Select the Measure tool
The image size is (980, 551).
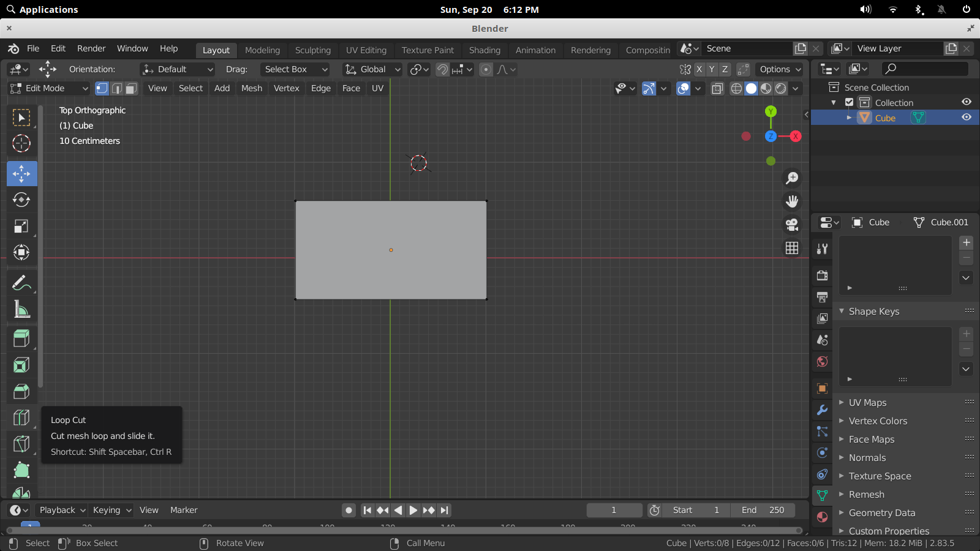[21, 309]
